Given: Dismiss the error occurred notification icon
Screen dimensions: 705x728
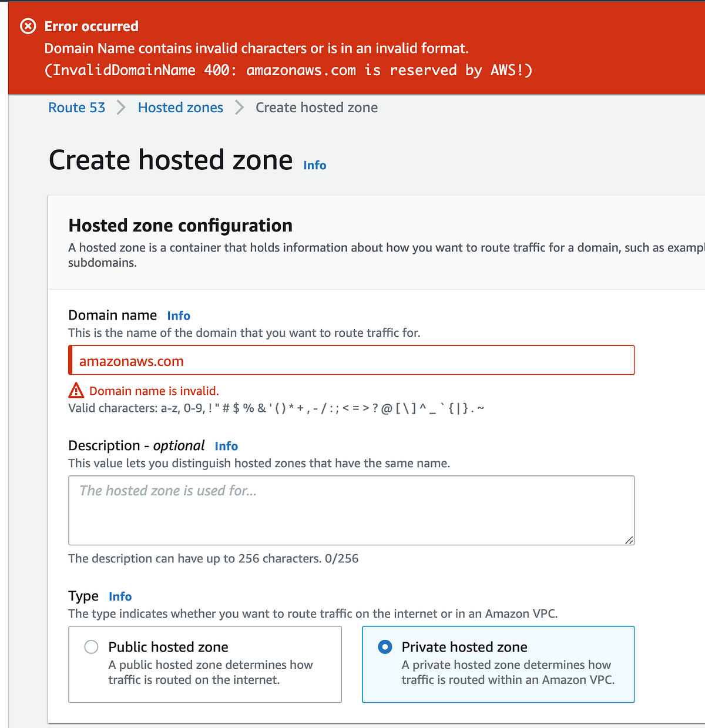Looking at the screenshot, I should coord(28,26).
